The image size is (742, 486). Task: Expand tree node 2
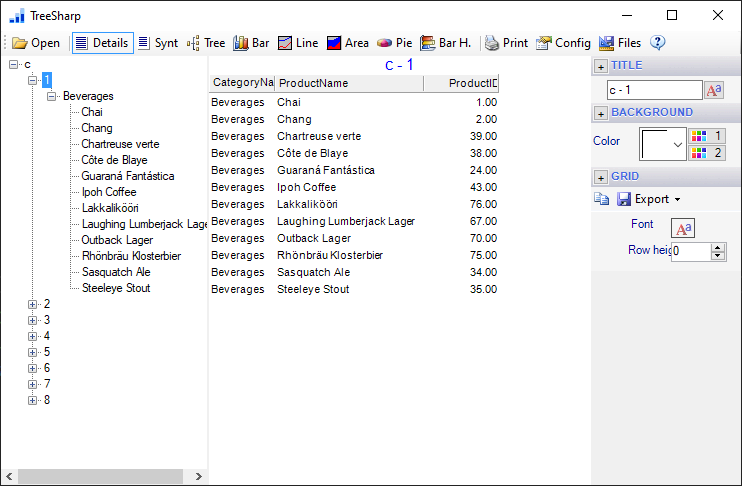(x=32, y=304)
